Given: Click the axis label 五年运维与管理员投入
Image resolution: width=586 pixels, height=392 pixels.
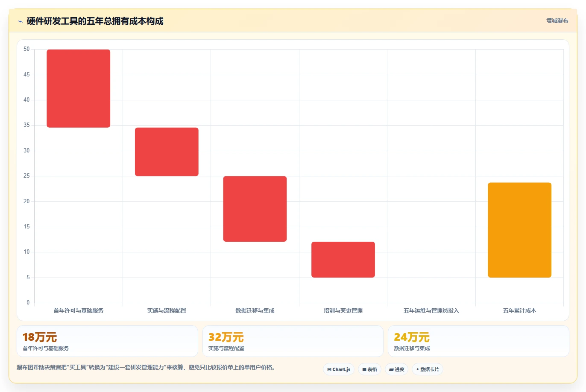Looking at the screenshot, I should pyautogui.click(x=431, y=310).
